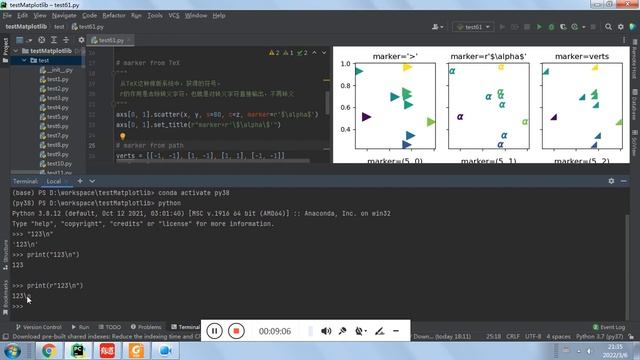Viewport: 640px width, 360px height.
Task: Open test1.py in the project tree
Action: (54, 79)
